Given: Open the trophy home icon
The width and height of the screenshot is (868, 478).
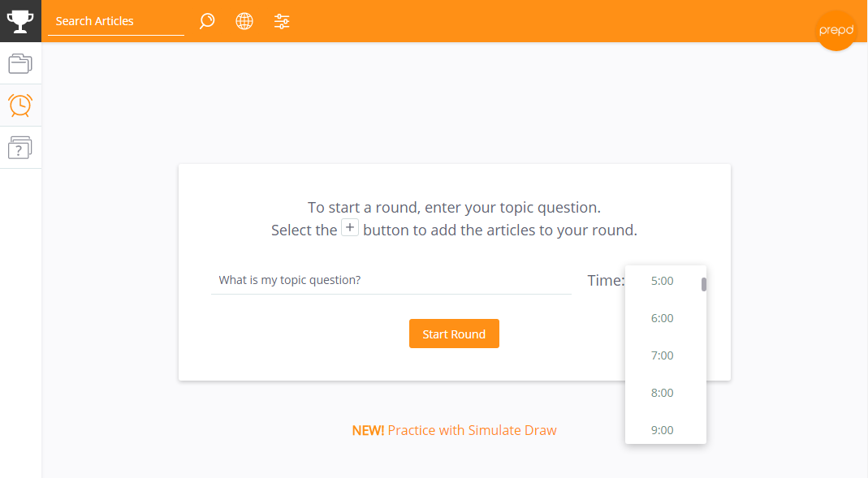Looking at the screenshot, I should 20,21.
